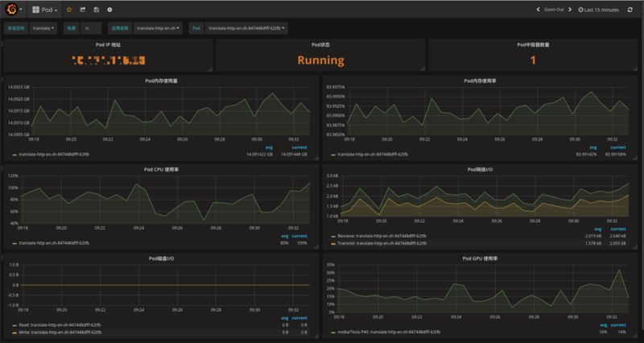Click the Zoom Out time button

554,10
